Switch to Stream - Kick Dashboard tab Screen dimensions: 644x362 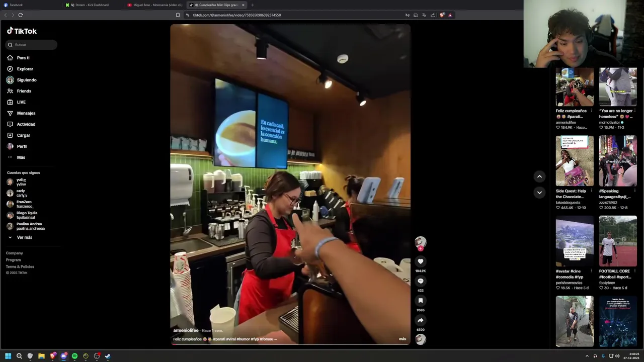click(93, 5)
